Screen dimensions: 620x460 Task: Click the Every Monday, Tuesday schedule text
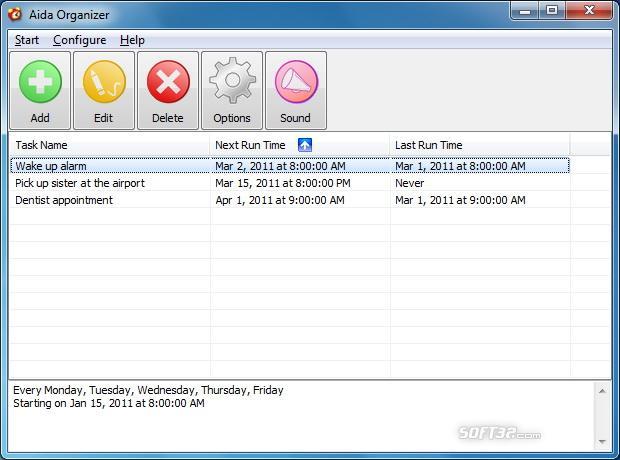click(148, 390)
